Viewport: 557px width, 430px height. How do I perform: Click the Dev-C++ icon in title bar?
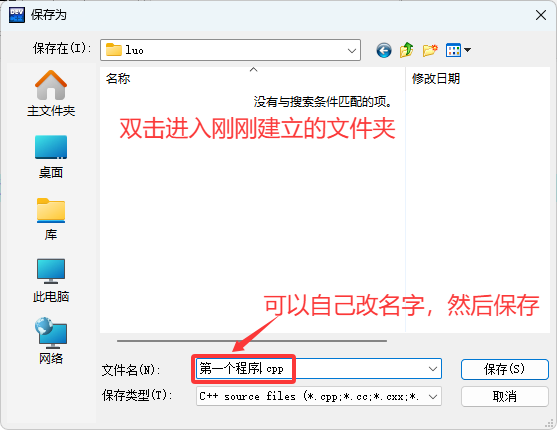coord(17,15)
